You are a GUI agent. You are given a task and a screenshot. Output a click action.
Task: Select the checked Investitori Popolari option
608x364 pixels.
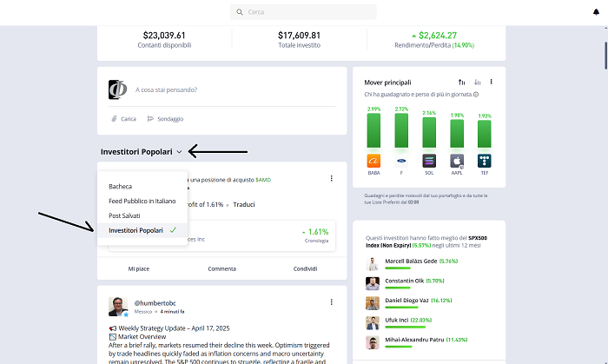pos(142,230)
